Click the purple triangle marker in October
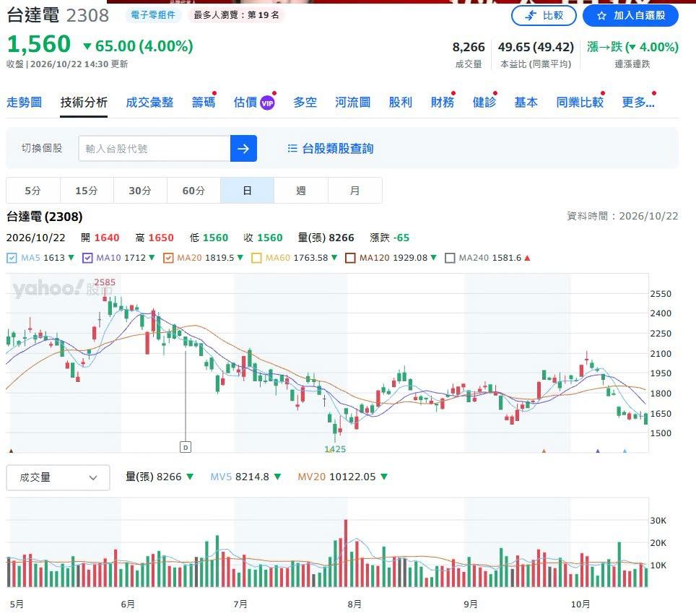Viewport: 696px width, 616px height. (x=598, y=451)
